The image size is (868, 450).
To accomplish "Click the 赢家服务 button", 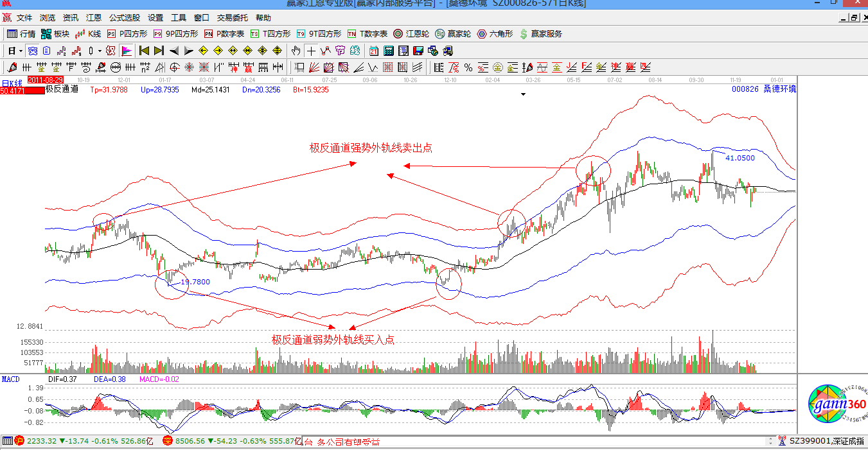I will point(540,34).
